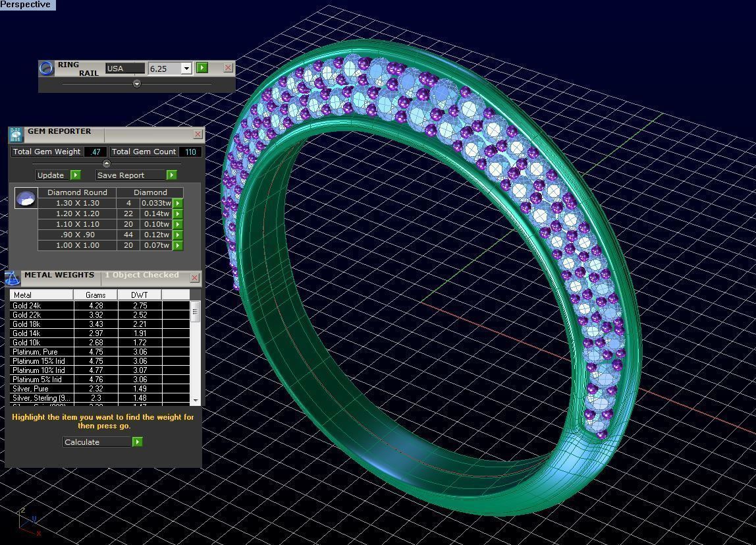Click the Metal Weights cone icon
The width and height of the screenshot is (756, 545).
pos(12,278)
